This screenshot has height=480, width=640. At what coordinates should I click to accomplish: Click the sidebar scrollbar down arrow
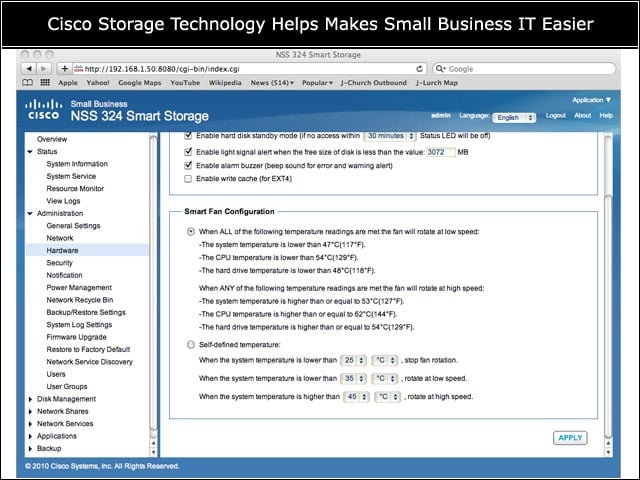[x=153, y=452]
